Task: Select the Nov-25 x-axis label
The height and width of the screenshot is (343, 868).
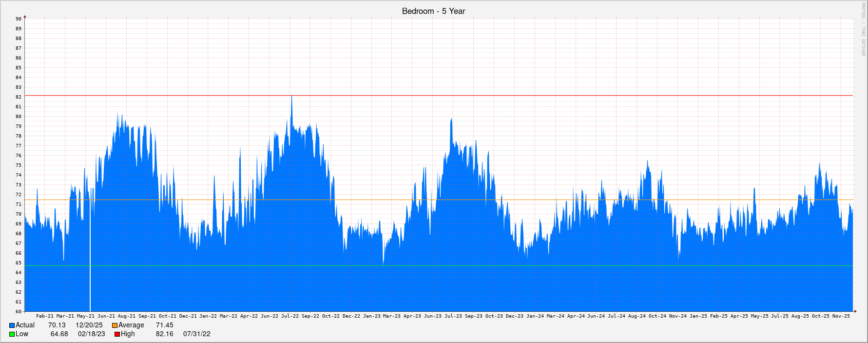Action: click(x=841, y=316)
